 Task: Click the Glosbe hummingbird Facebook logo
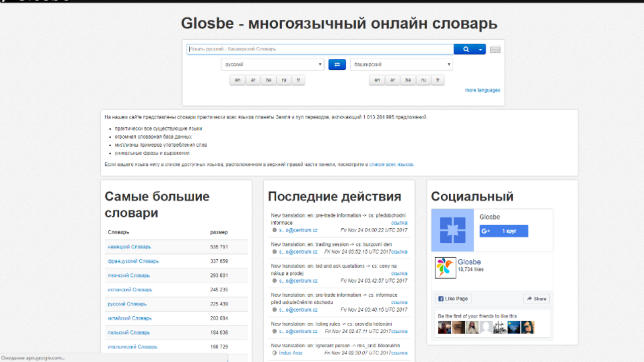coord(445,268)
